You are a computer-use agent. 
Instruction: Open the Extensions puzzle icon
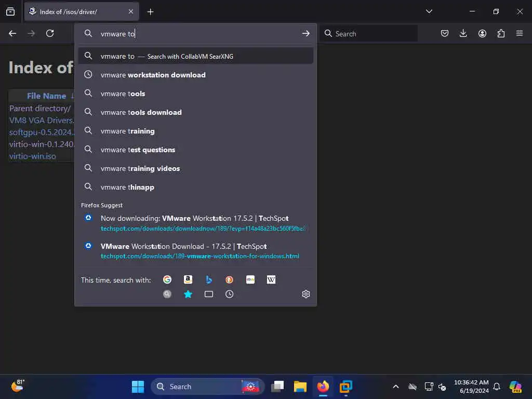[501, 33]
